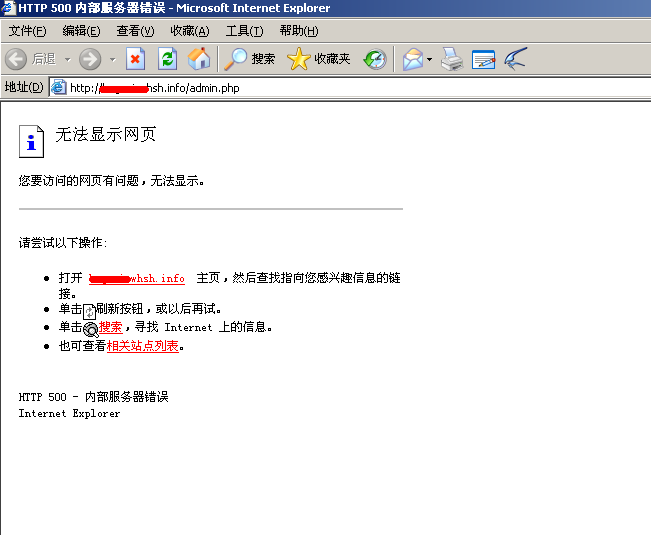Open the 收藏(A) menu
Viewport: 651px width, 535px height.
click(190, 31)
